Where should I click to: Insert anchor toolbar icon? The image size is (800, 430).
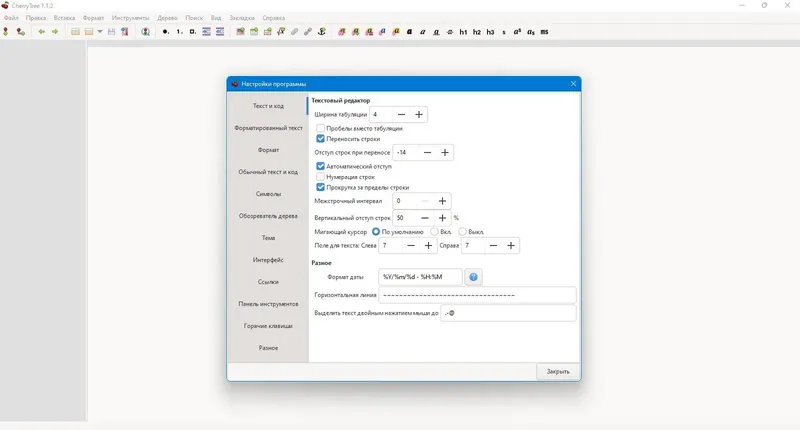321,32
